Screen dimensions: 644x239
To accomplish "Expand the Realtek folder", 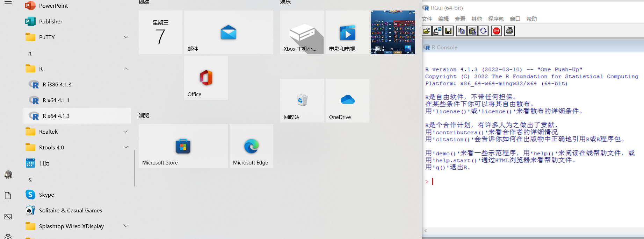I will point(126,132).
